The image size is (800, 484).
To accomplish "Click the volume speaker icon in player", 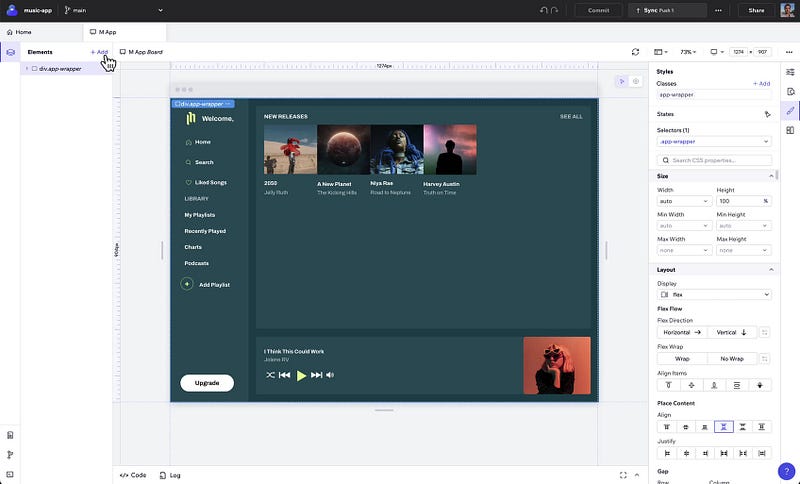I will 330,375.
